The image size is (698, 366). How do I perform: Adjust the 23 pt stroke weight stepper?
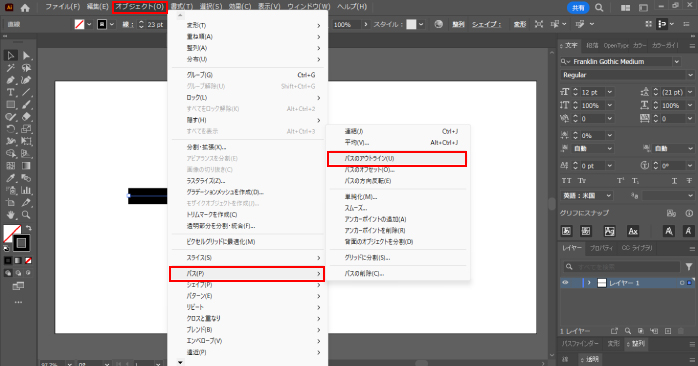(x=141, y=24)
